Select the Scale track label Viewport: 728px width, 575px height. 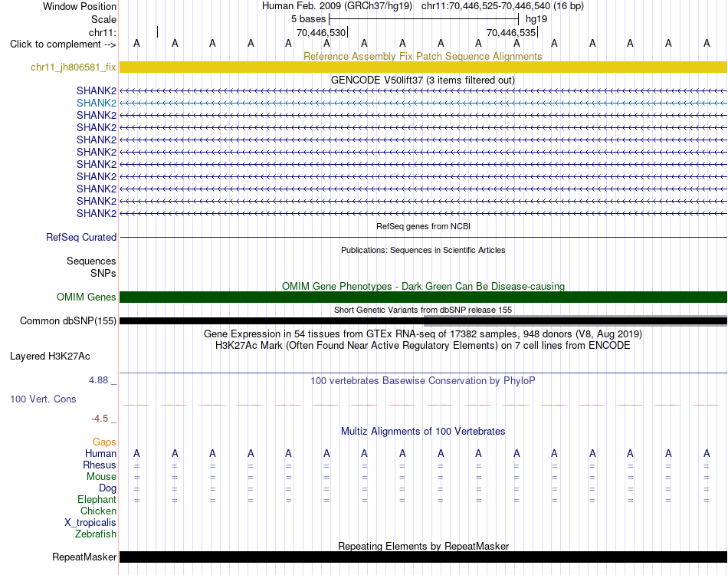click(103, 19)
